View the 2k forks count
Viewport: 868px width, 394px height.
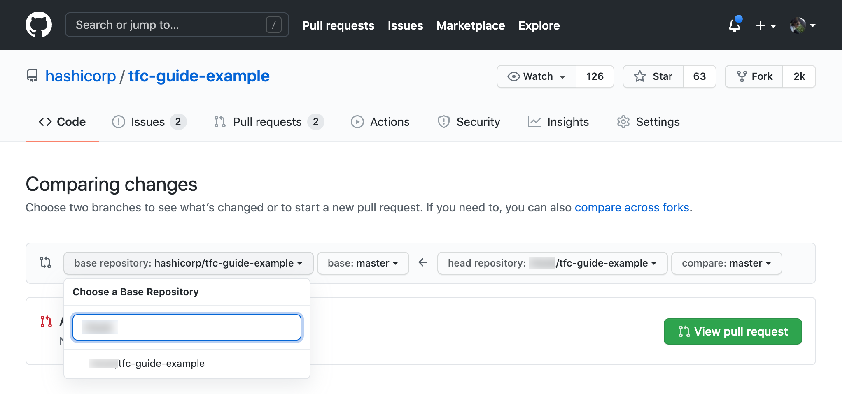point(799,76)
